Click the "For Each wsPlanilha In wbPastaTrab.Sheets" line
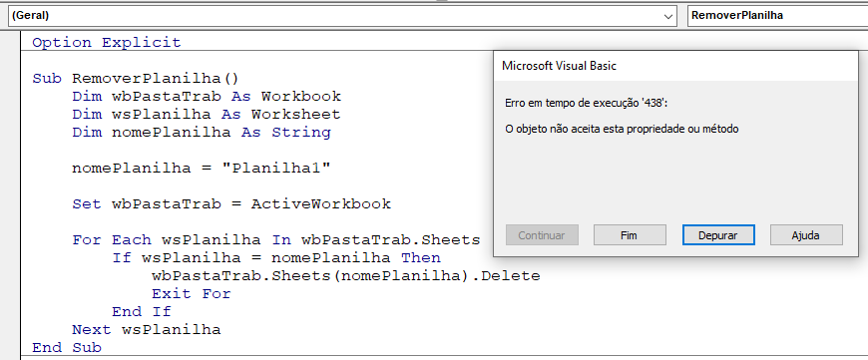Image resolution: width=868 pixels, height=360 pixels. click(x=276, y=240)
